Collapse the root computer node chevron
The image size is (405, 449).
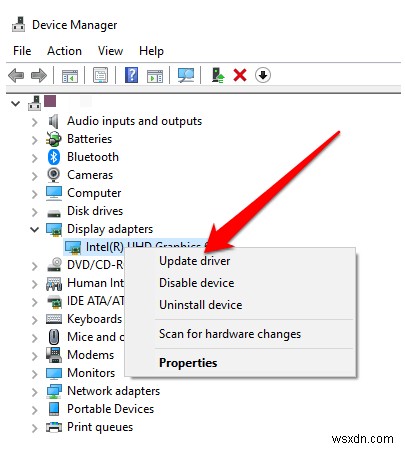[15, 103]
